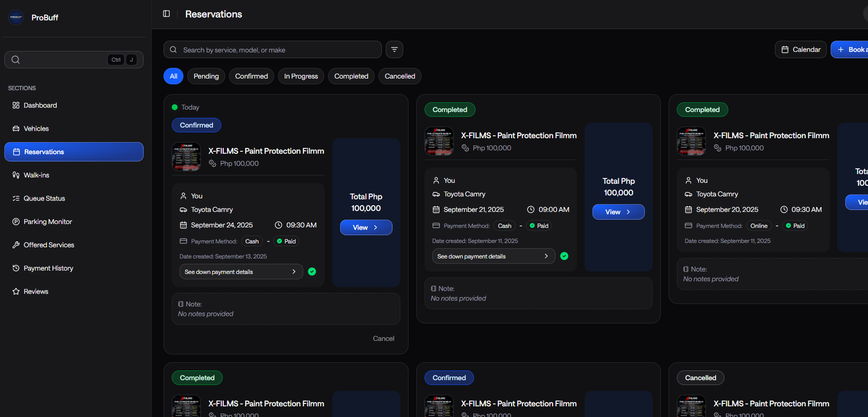Click the Payment History clock icon
Viewport: 868px width, 417px height.
[16, 268]
